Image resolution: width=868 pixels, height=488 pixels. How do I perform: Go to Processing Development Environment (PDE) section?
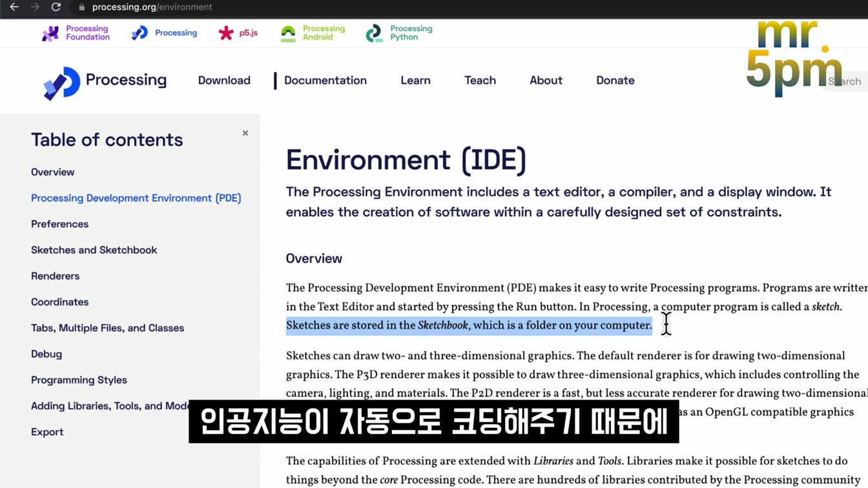point(136,198)
